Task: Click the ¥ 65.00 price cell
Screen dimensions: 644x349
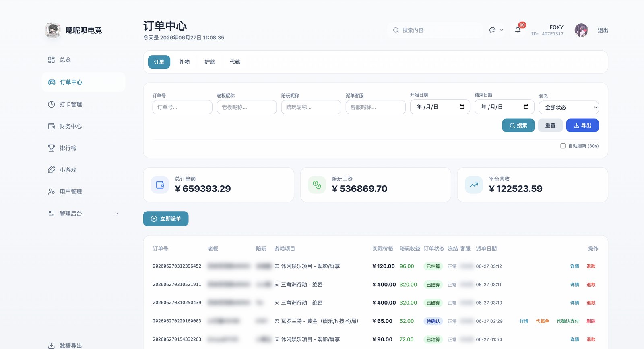Action: [x=382, y=321]
